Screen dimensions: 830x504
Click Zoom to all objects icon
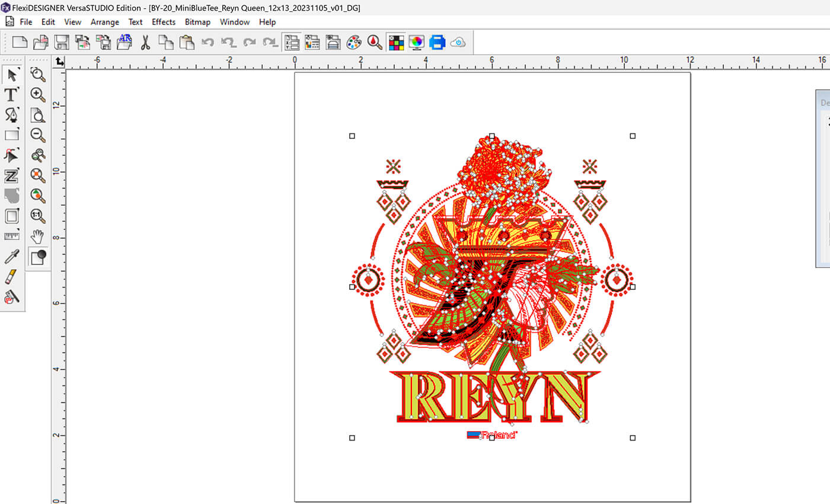(38, 196)
